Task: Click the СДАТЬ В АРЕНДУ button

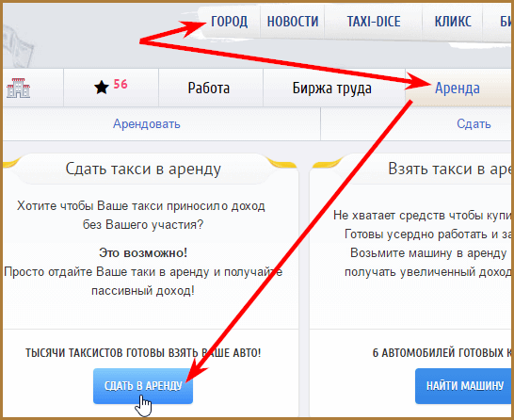Action: tap(143, 386)
